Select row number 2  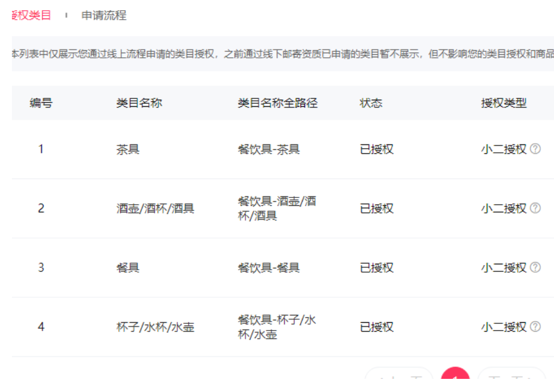click(x=41, y=208)
